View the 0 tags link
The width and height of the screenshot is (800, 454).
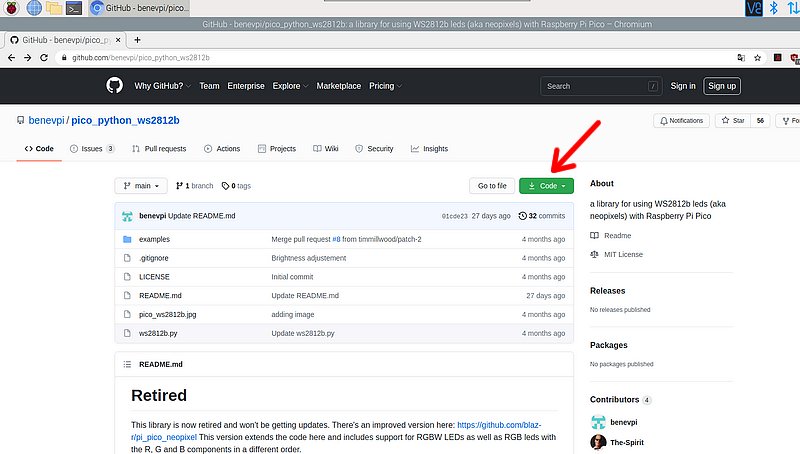click(236, 186)
